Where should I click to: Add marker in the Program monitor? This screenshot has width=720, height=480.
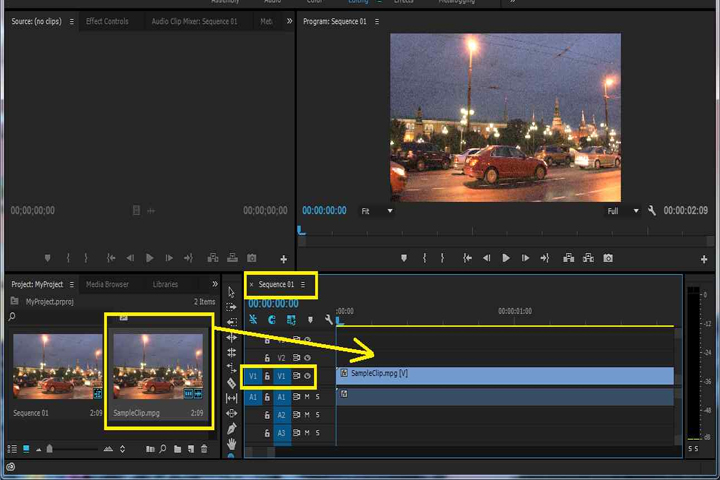404,258
